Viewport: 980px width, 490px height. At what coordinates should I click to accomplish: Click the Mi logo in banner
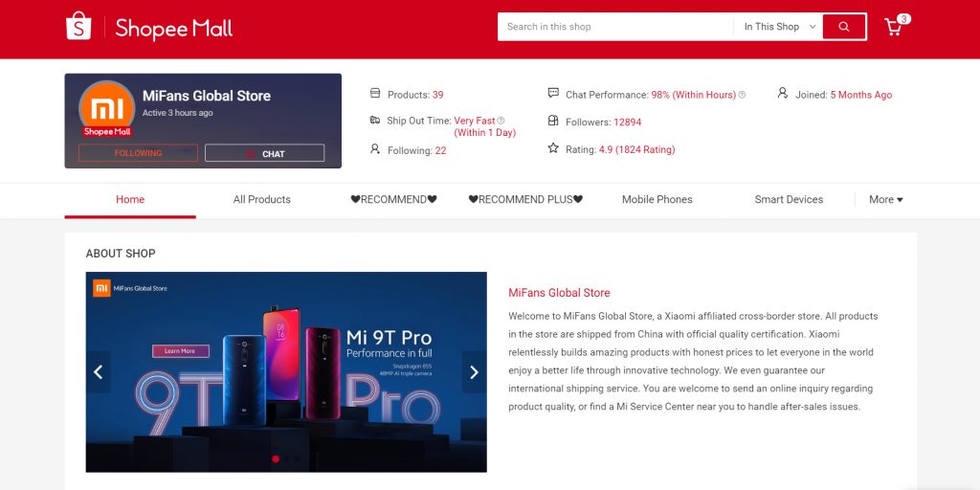101,288
